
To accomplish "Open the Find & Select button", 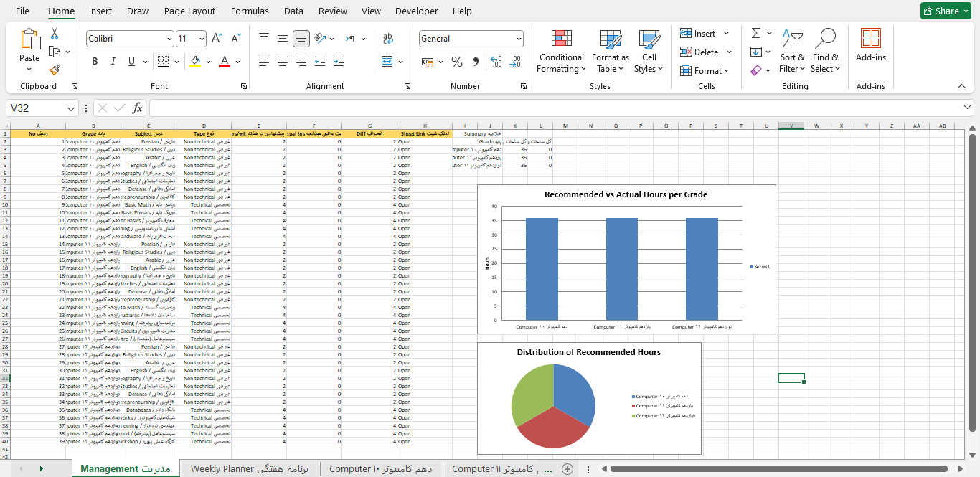I will 826,52.
